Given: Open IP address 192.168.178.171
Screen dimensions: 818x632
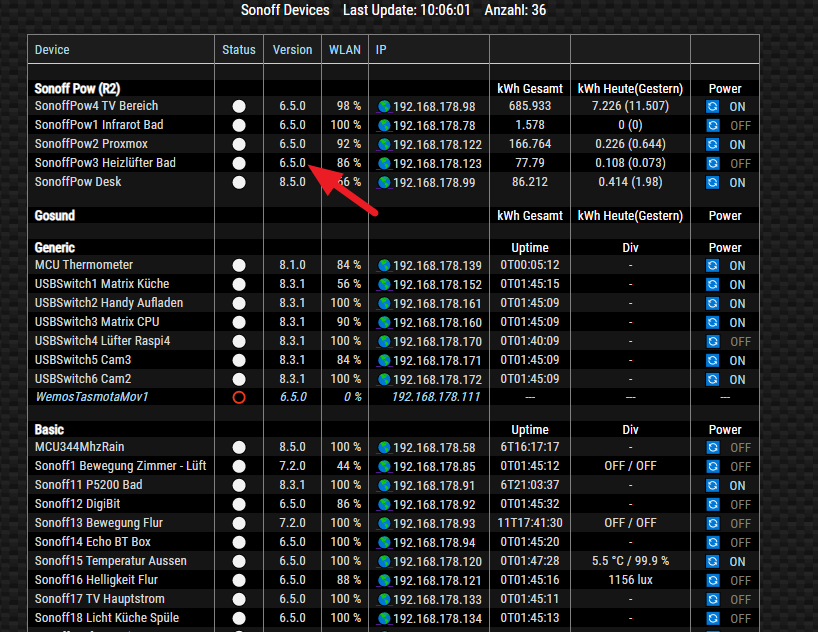Looking at the screenshot, I should click(437, 361).
